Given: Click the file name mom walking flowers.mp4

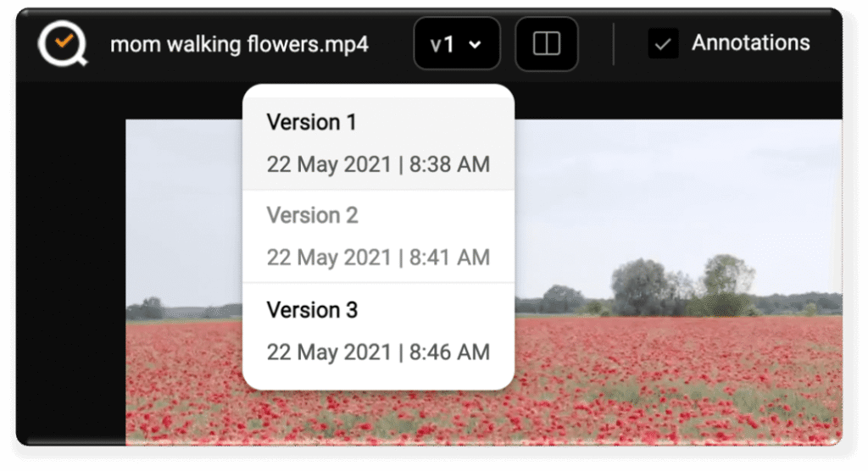Looking at the screenshot, I should (x=239, y=44).
